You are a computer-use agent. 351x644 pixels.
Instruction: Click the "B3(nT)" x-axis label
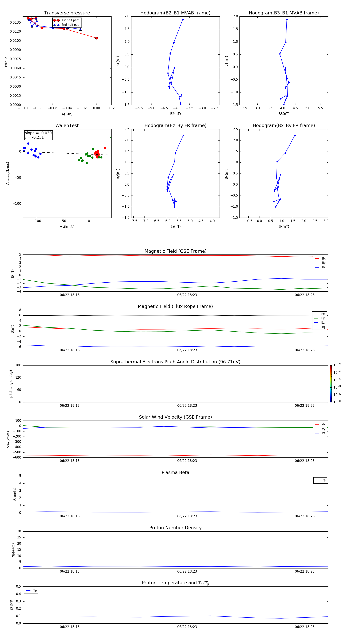(x=284, y=114)
